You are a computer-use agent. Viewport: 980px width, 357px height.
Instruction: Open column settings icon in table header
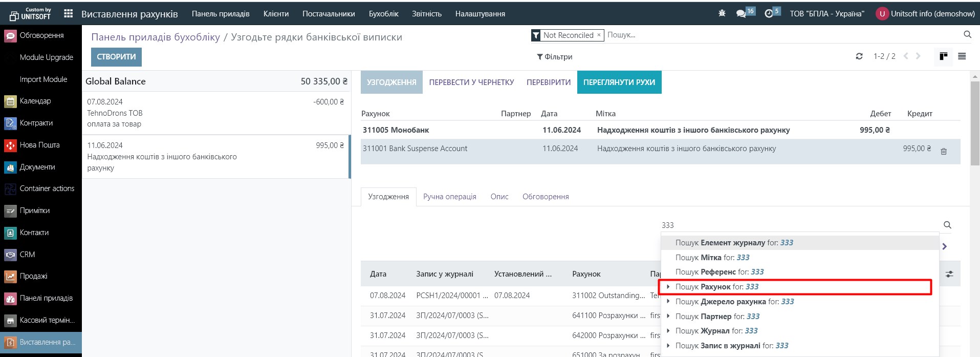(x=949, y=274)
